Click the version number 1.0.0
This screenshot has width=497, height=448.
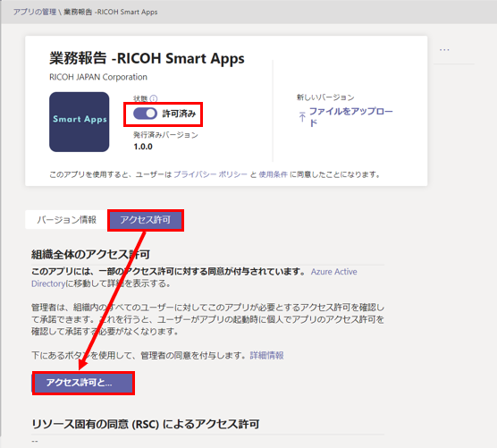click(x=143, y=147)
